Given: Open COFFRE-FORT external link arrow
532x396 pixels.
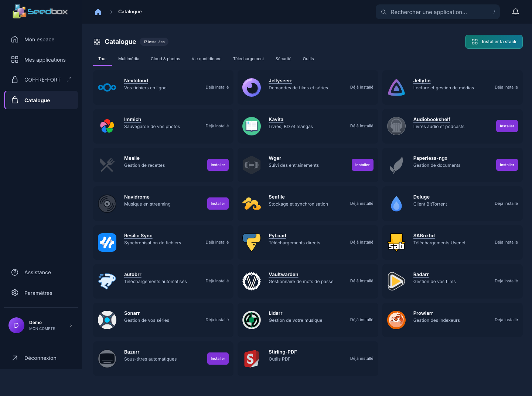Looking at the screenshot, I should (x=69, y=79).
